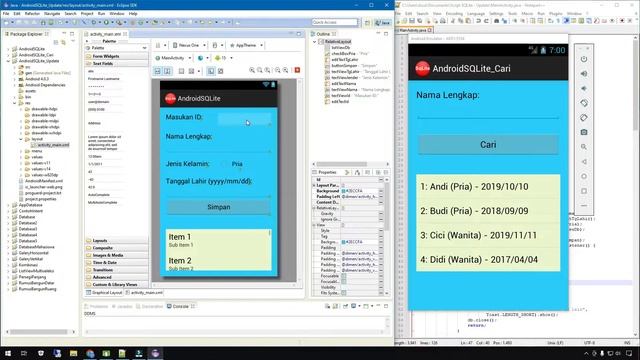Image resolution: width=640 pixels, height=360 pixels.
Task: Click the emulator power button icon
Action: coord(584,59)
